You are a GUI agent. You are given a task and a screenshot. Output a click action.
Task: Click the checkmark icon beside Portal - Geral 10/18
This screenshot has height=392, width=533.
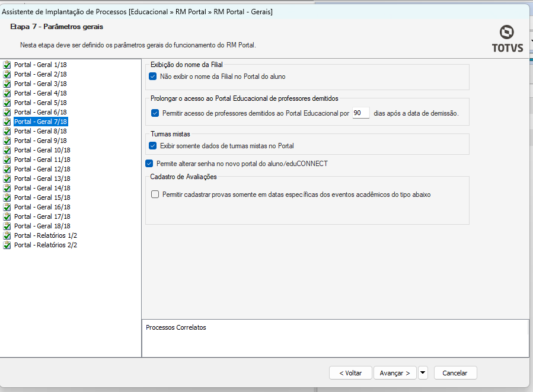8,150
